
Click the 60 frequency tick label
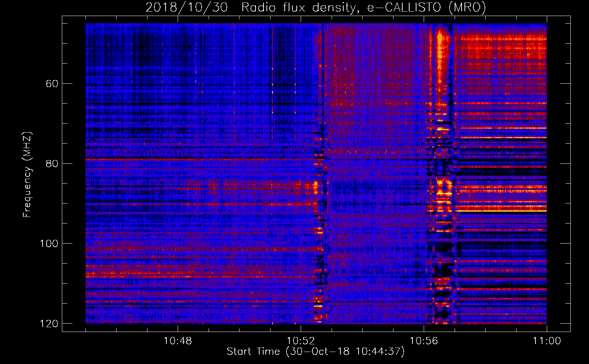[52, 84]
